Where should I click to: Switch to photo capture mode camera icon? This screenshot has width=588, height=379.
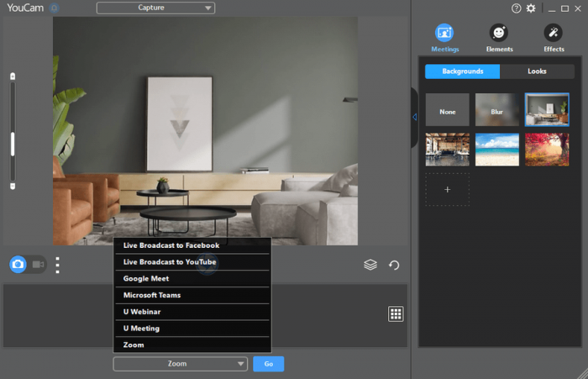pos(18,265)
